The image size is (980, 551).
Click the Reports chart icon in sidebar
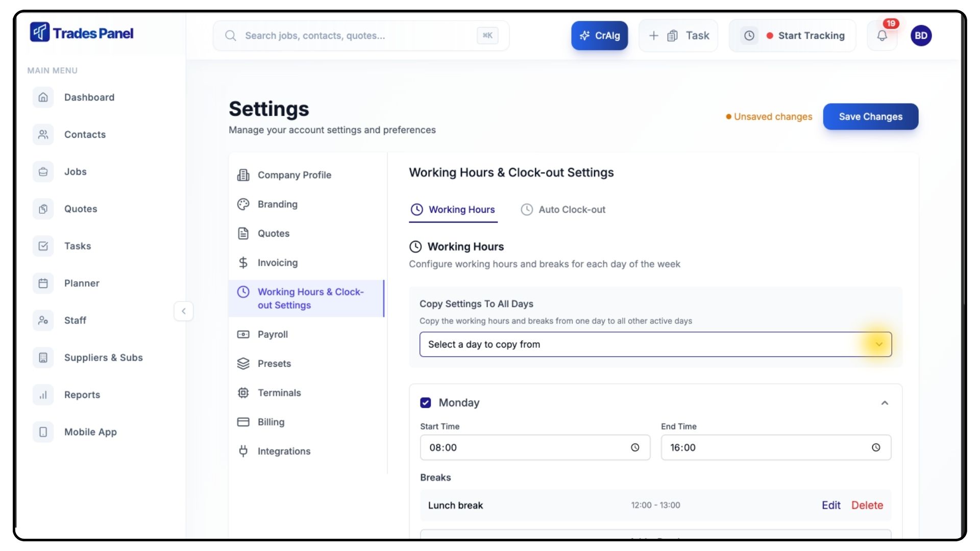[43, 395]
